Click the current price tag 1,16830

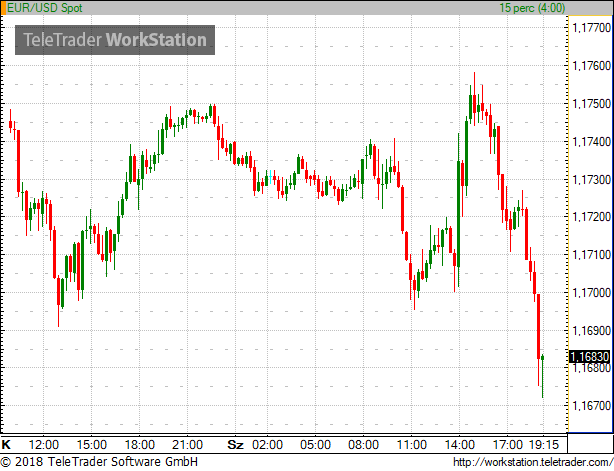tap(590, 357)
